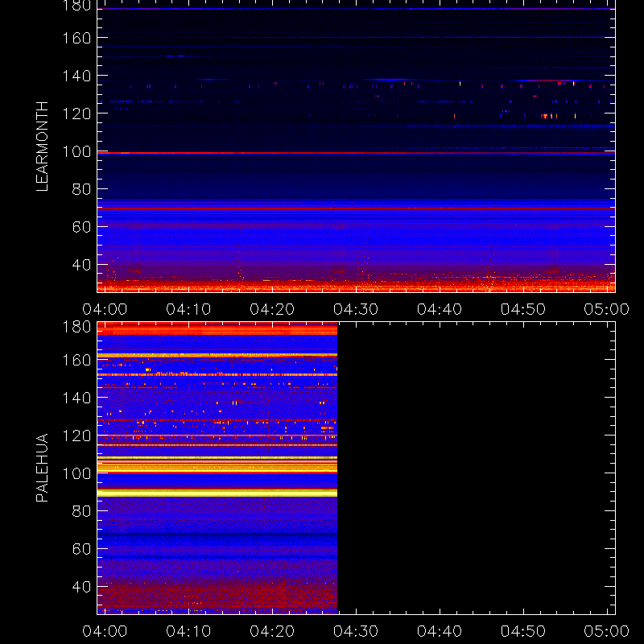Click the 04:00 time label under the Palehua plot
This screenshot has height=644, width=644.
click(x=105, y=631)
